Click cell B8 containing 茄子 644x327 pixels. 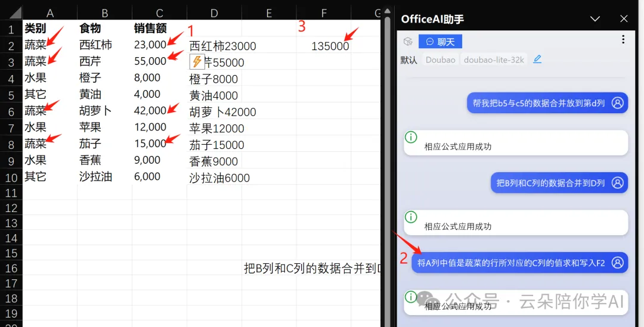tap(105, 144)
